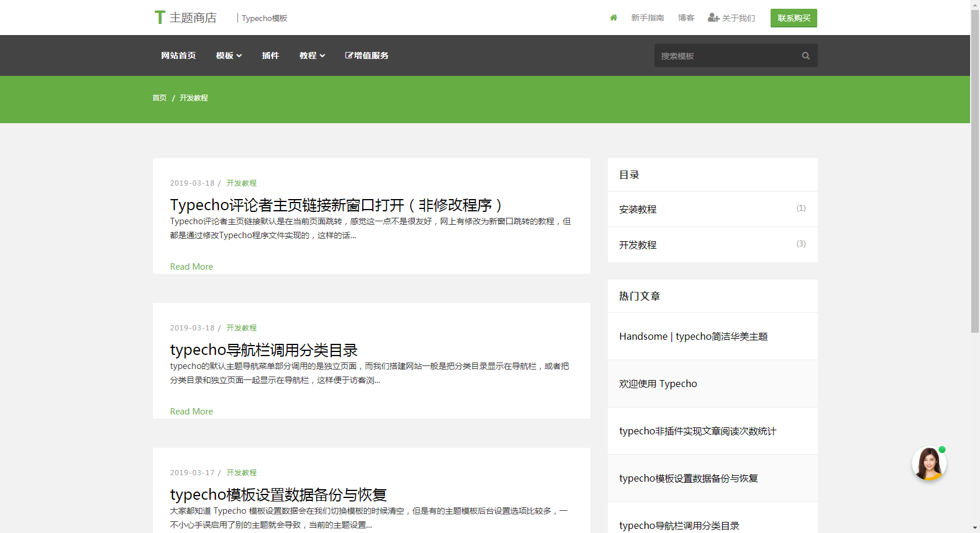Click 首页 in the breadcrumb
The image size is (980, 533).
159,98
